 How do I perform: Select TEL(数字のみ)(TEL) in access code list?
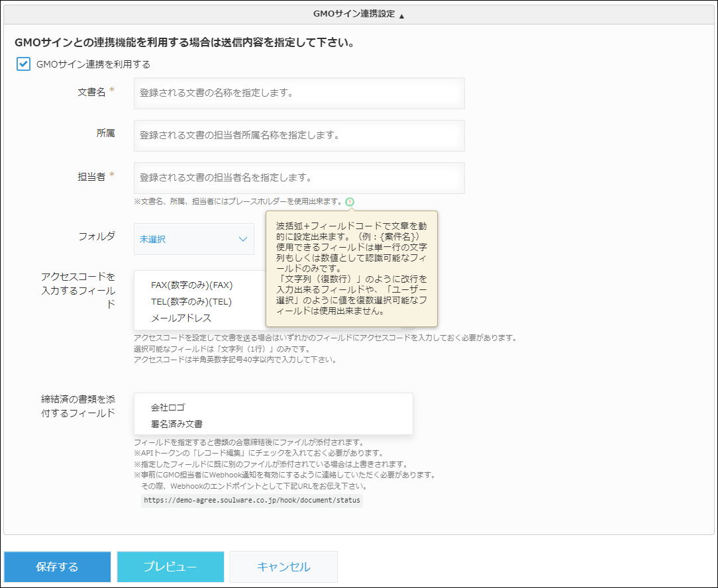(x=191, y=302)
